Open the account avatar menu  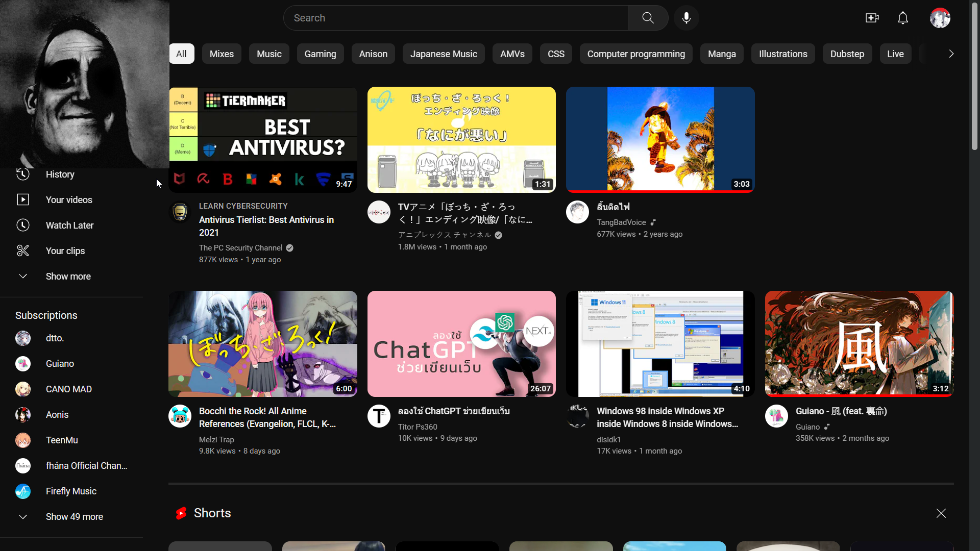click(940, 18)
